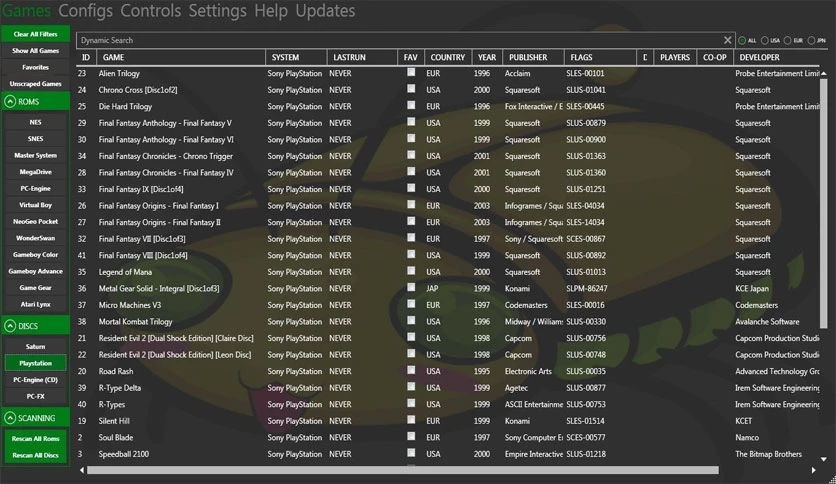Image resolution: width=836 pixels, height=484 pixels.
Task: Open the Updates menu
Action: click(x=325, y=11)
